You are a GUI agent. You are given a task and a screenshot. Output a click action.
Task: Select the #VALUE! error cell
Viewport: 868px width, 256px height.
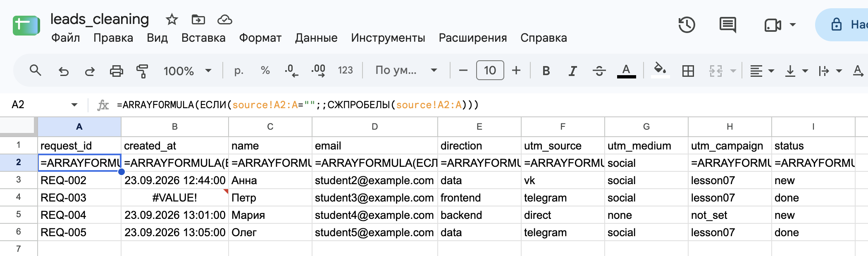point(175,197)
